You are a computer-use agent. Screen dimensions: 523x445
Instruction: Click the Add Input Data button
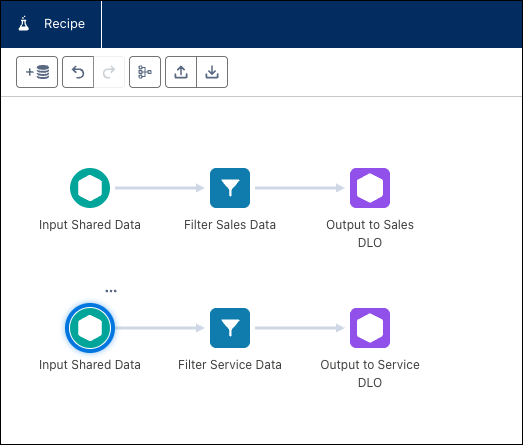click(37, 72)
